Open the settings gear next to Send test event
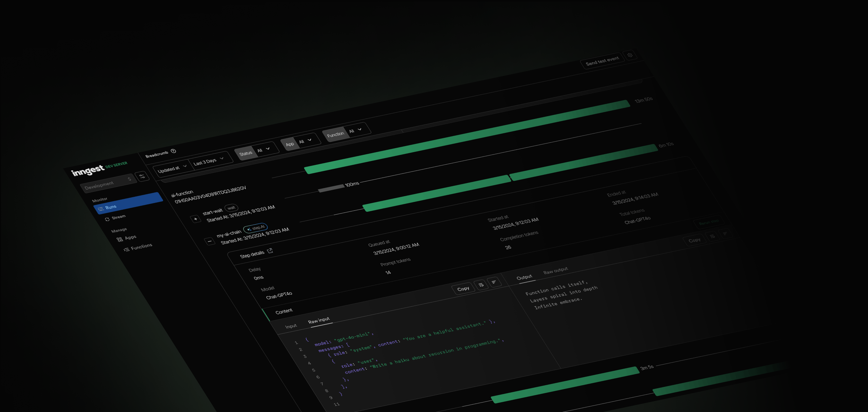 pos(630,55)
